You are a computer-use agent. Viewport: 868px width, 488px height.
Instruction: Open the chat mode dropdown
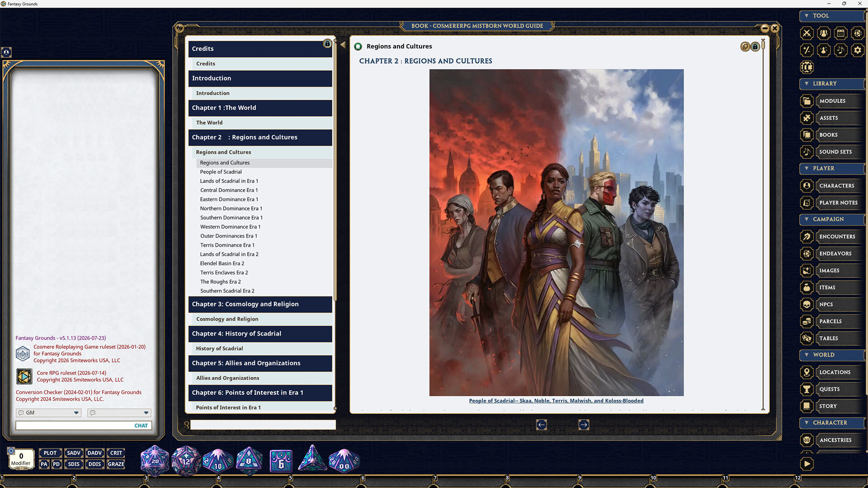(x=119, y=413)
